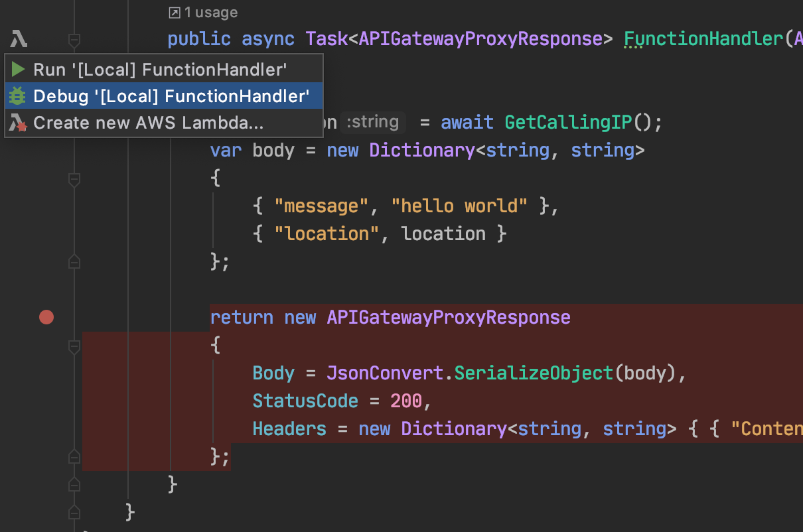Click fold end marker beside return's closing brace

click(74, 457)
